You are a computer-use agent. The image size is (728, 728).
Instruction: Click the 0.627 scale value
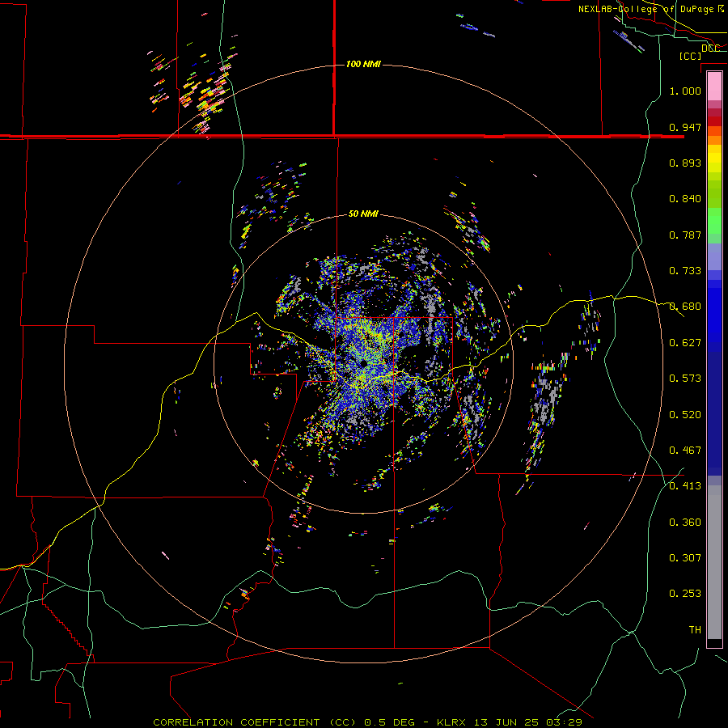(x=685, y=343)
